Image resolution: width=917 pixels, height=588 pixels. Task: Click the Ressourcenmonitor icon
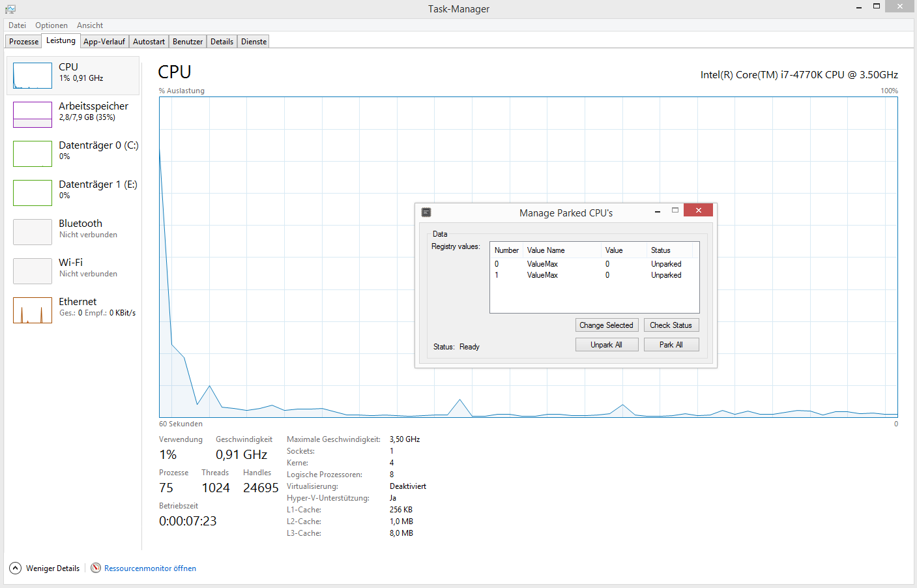(96, 568)
